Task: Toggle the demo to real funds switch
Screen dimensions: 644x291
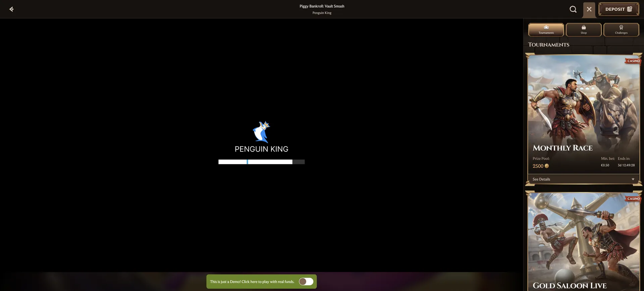Action: pyautogui.click(x=306, y=282)
